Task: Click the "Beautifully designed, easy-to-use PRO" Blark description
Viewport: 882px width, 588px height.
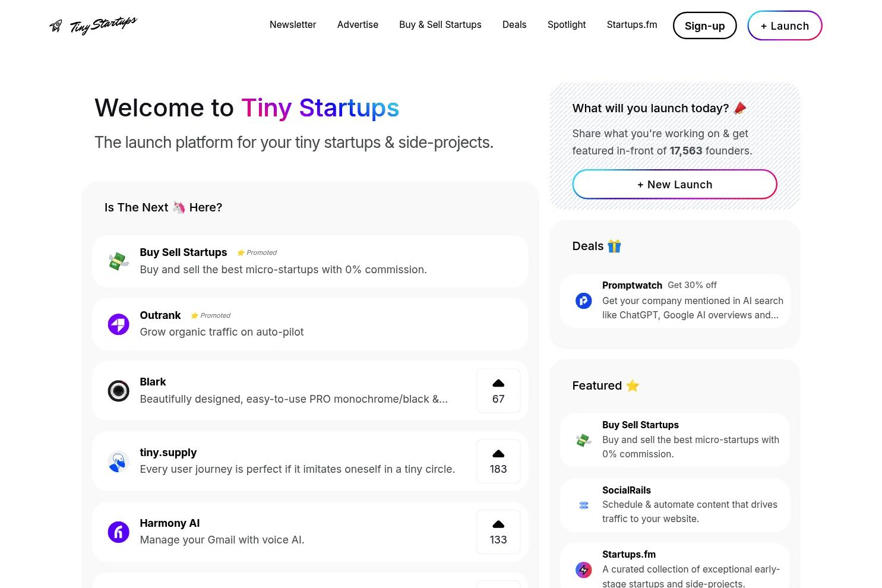Action: coord(293,399)
